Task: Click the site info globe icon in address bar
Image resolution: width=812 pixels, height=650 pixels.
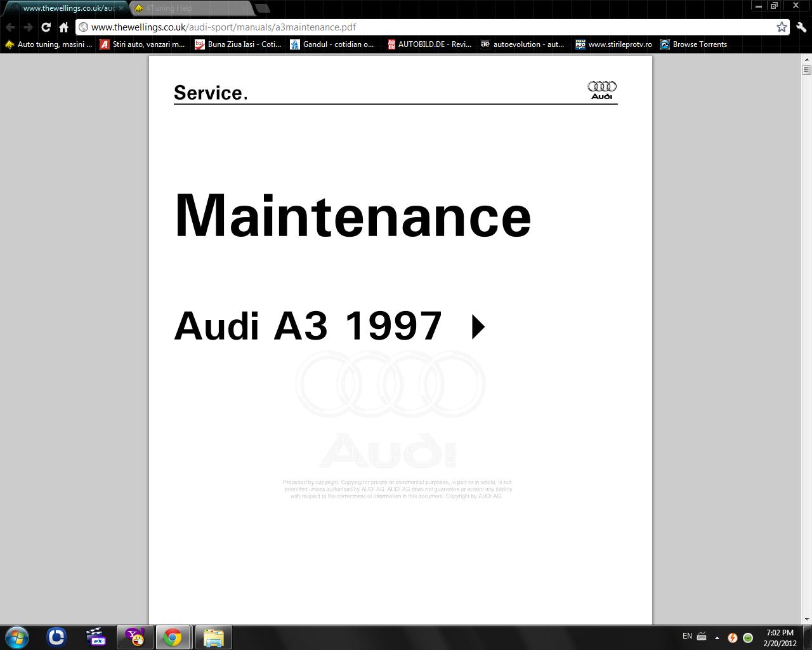Action: point(83,27)
